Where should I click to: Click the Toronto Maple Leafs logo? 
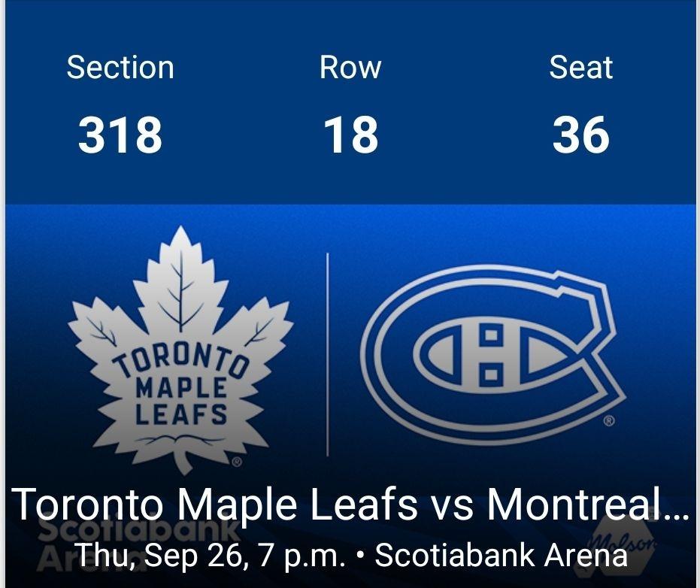coord(179,353)
